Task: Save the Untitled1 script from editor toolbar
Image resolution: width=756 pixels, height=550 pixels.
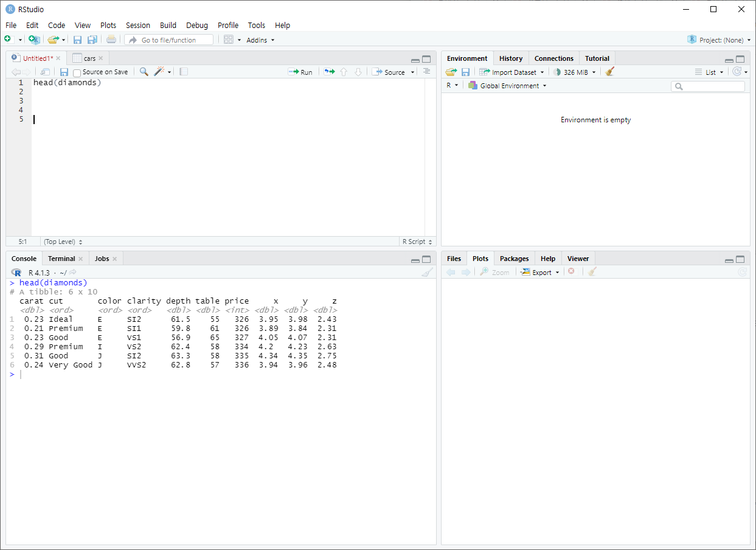Action: (64, 72)
